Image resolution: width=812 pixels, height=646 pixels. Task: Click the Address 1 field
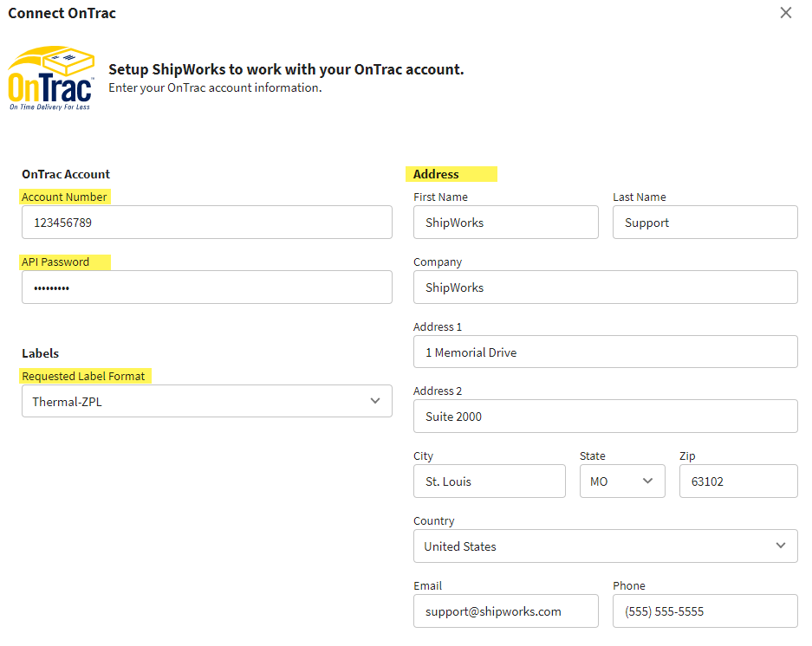(x=606, y=352)
